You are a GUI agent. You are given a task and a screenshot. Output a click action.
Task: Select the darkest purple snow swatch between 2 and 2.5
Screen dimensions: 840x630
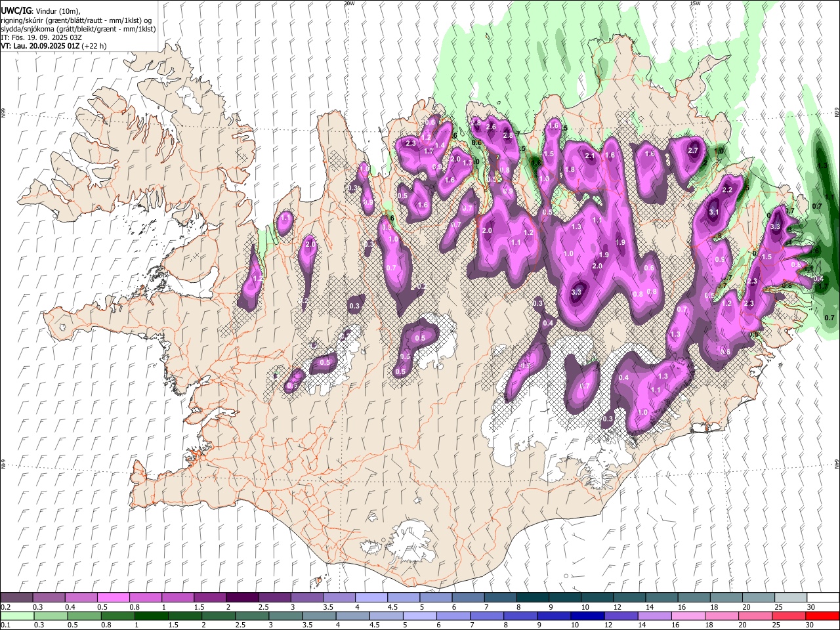(x=242, y=598)
